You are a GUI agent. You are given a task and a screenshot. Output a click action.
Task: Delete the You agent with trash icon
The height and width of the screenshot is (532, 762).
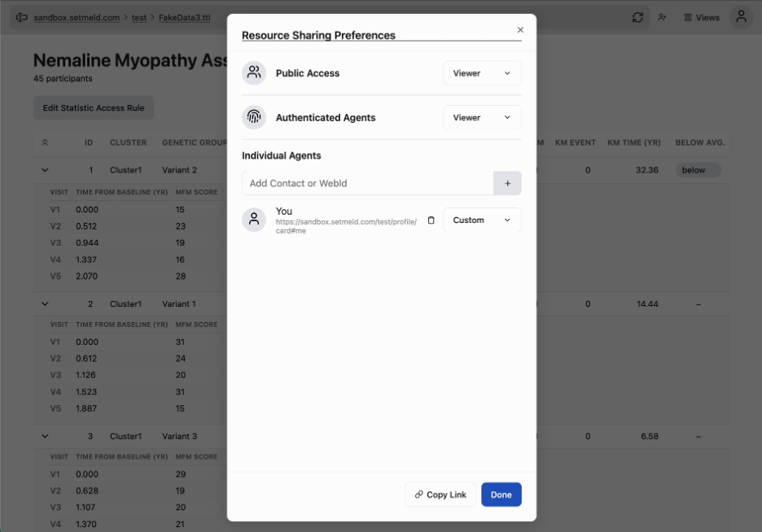tap(431, 220)
